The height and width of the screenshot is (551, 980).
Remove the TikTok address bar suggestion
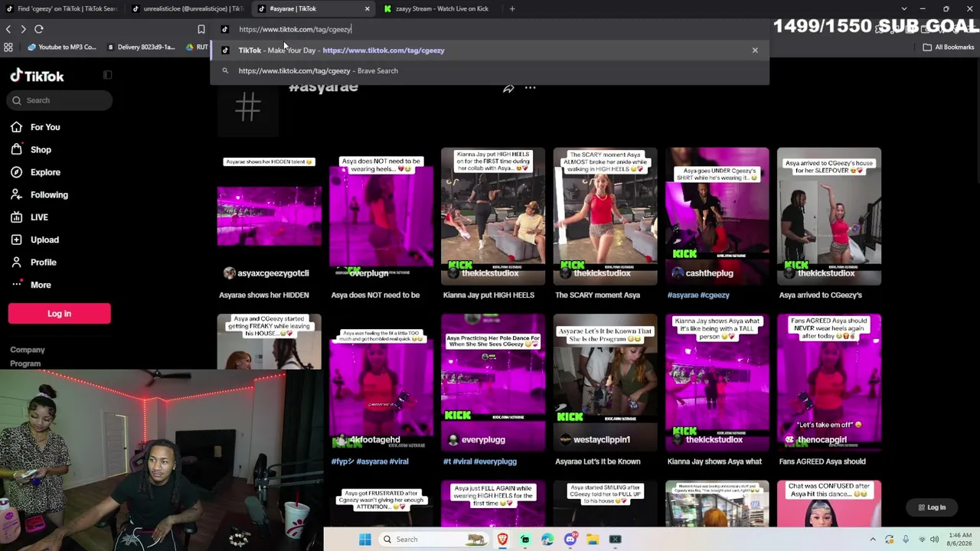755,51
